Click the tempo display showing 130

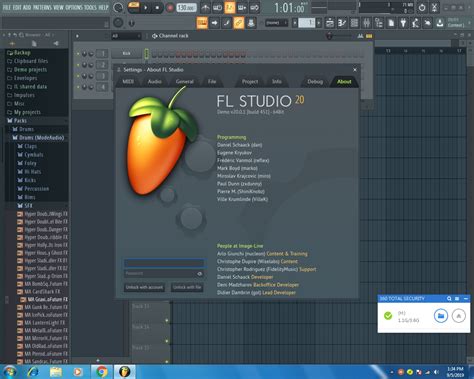click(186, 8)
